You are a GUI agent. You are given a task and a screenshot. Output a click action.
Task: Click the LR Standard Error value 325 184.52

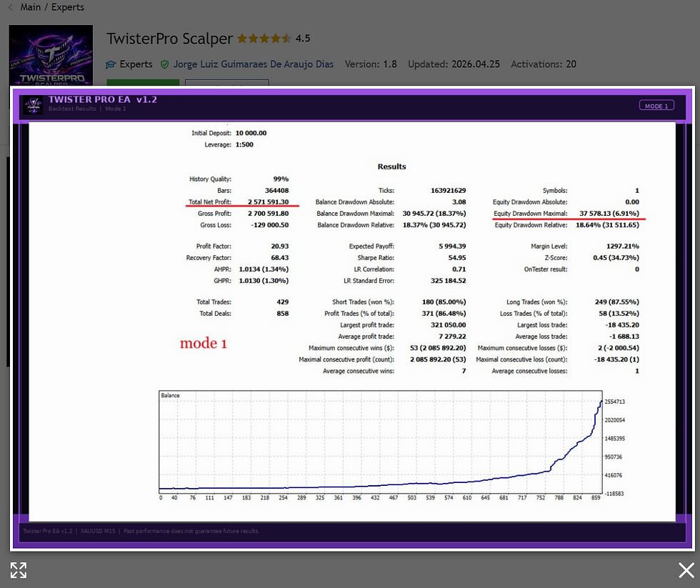[449, 281]
